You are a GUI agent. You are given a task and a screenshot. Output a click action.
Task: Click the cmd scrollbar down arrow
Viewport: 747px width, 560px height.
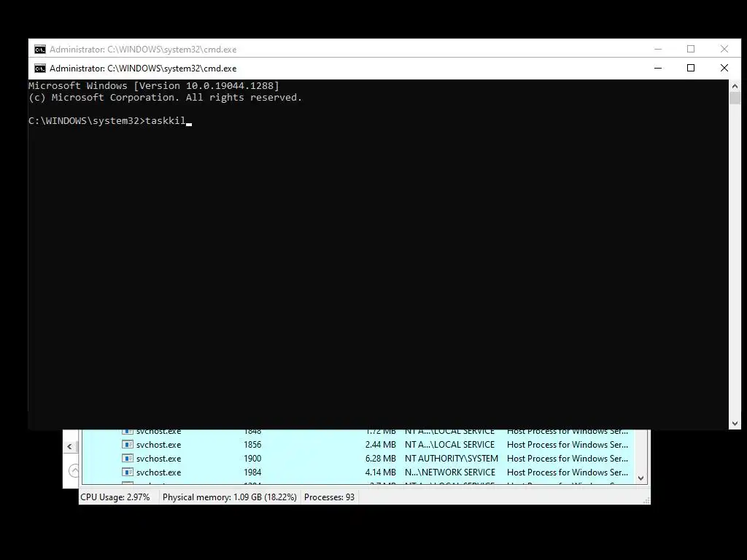click(x=735, y=424)
